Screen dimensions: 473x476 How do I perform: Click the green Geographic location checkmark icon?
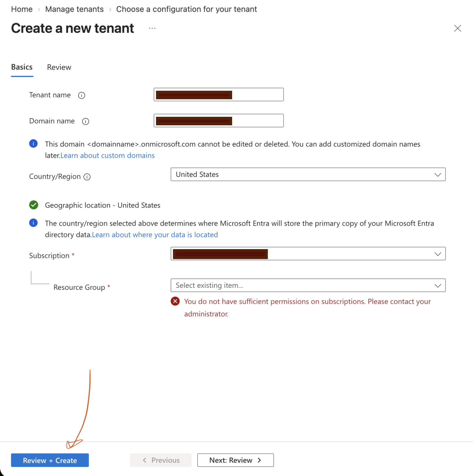(34, 205)
